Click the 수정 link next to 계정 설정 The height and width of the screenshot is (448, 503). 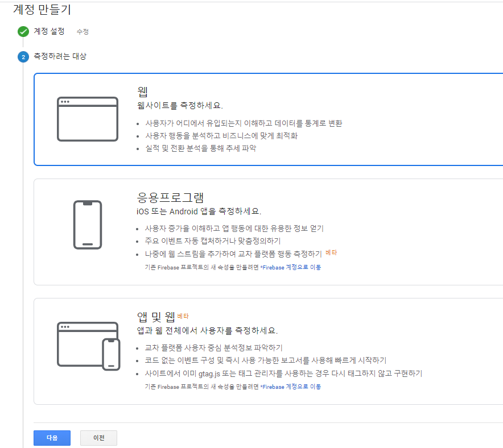83,32
